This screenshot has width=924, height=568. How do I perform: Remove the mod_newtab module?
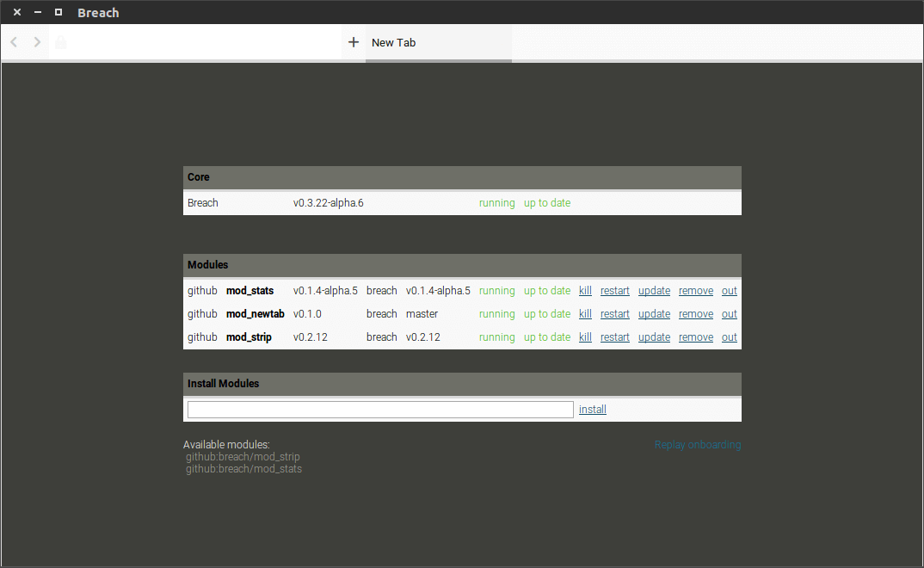[x=696, y=314]
